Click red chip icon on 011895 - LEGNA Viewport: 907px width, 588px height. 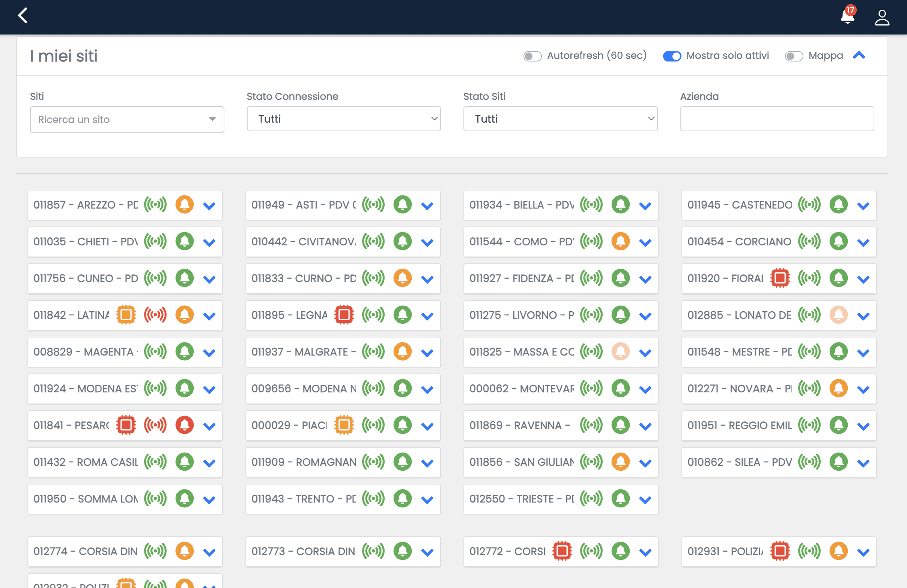(344, 315)
